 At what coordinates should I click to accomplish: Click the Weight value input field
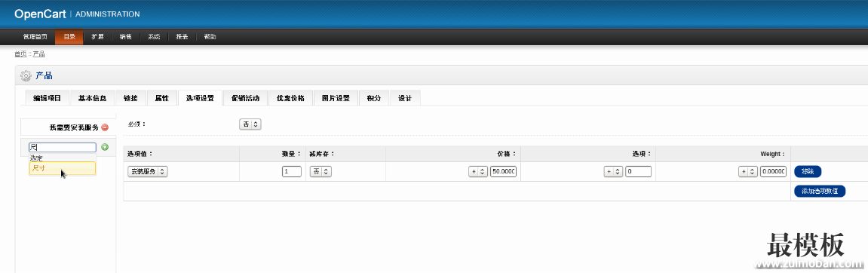(773, 172)
